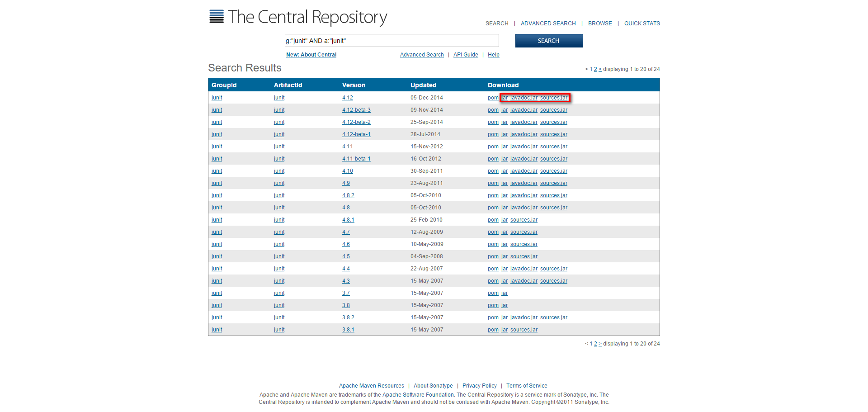Click junit ArtifactId in 4.10 row
The width and height of the screenshot is (868, 412).
[x=279, y=171]
